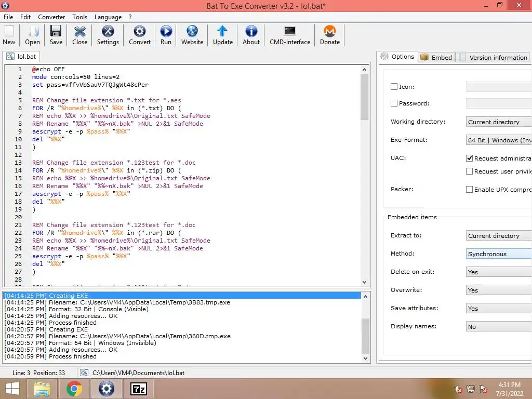Open the Converter menu

coord(51,17)
